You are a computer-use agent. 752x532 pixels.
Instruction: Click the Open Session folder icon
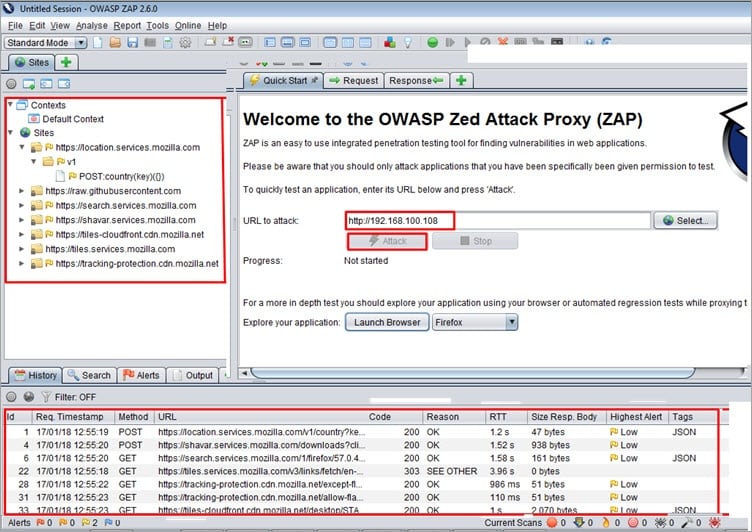point(115,43)
